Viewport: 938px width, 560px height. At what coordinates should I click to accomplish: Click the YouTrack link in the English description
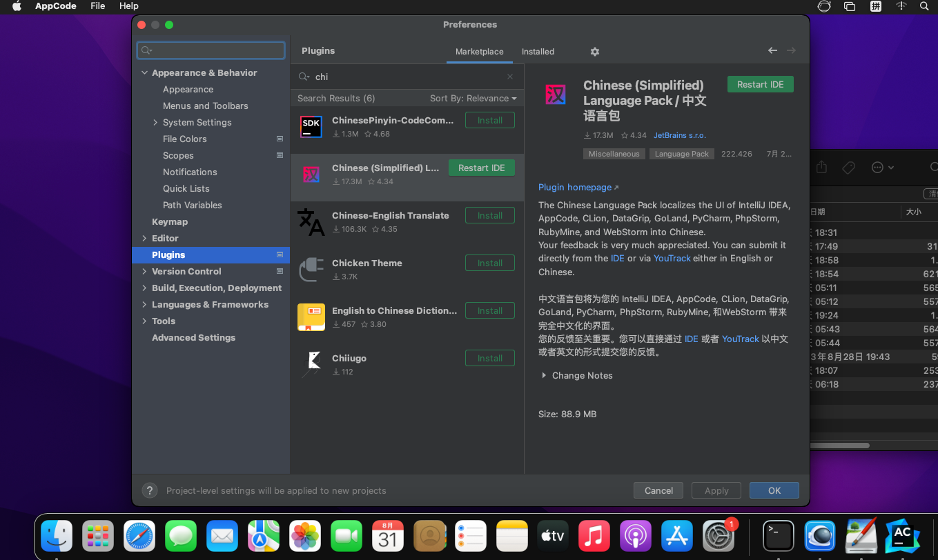[672, 258]
